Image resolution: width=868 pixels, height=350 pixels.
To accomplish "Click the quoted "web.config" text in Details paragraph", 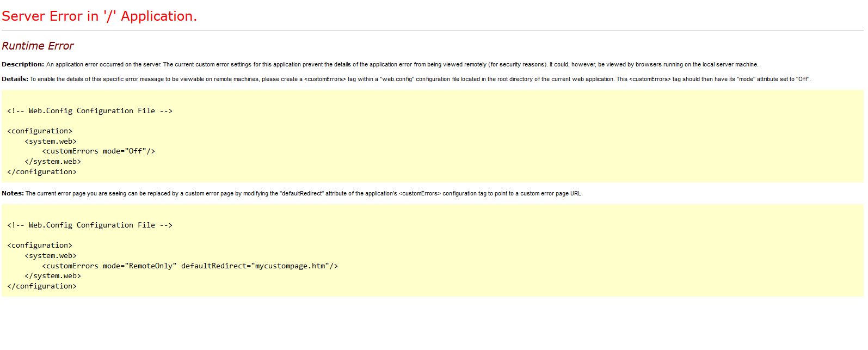I will tap(397, 79).
